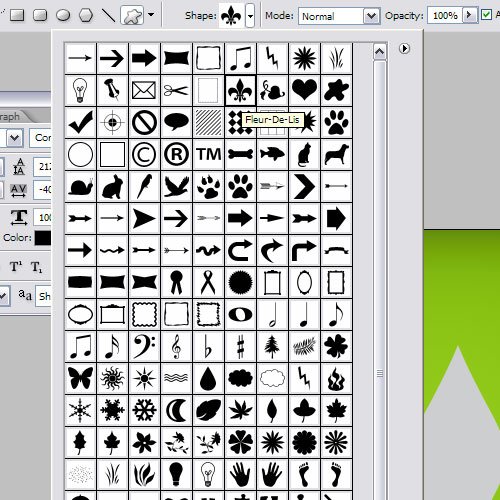Select the Custom Shape tool

pyautogui.click(x=132, y=15)
